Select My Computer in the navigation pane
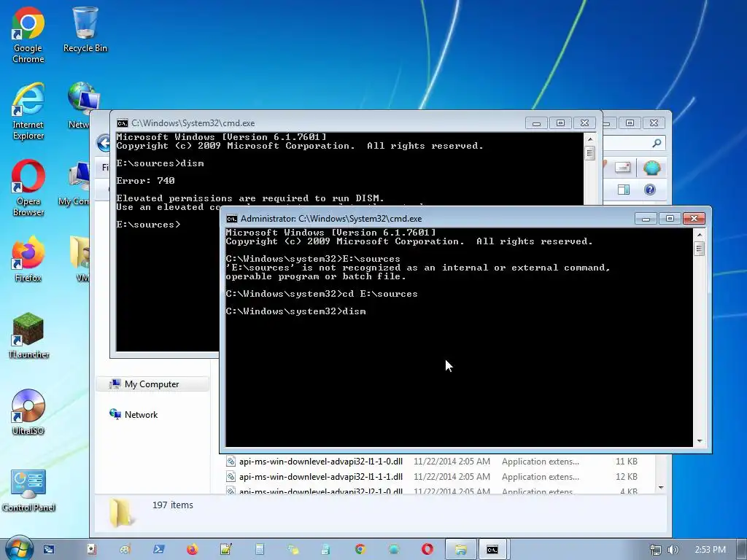 [x=152, y=384]
